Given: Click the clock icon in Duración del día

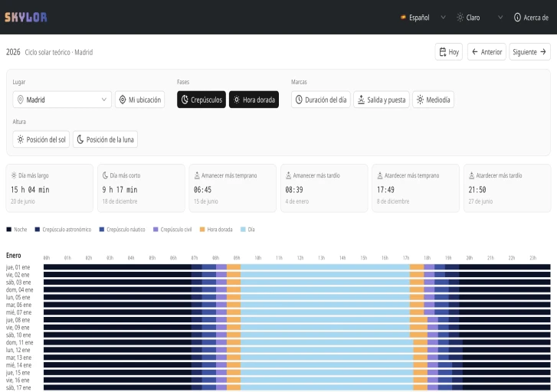Looking at the screenshot, I should point(299,100).
